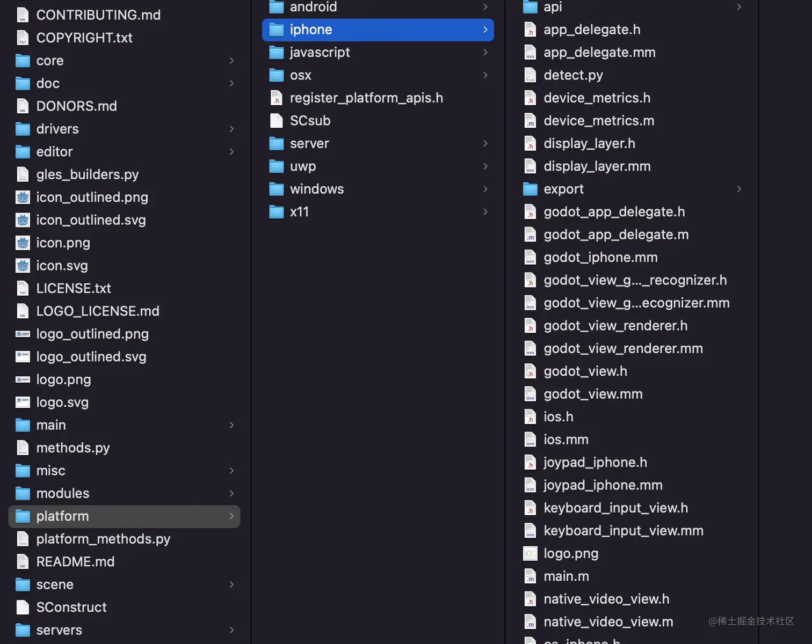Click the platform folder icon
Viewport: 812px width, 644px height.
click(23, 516)
